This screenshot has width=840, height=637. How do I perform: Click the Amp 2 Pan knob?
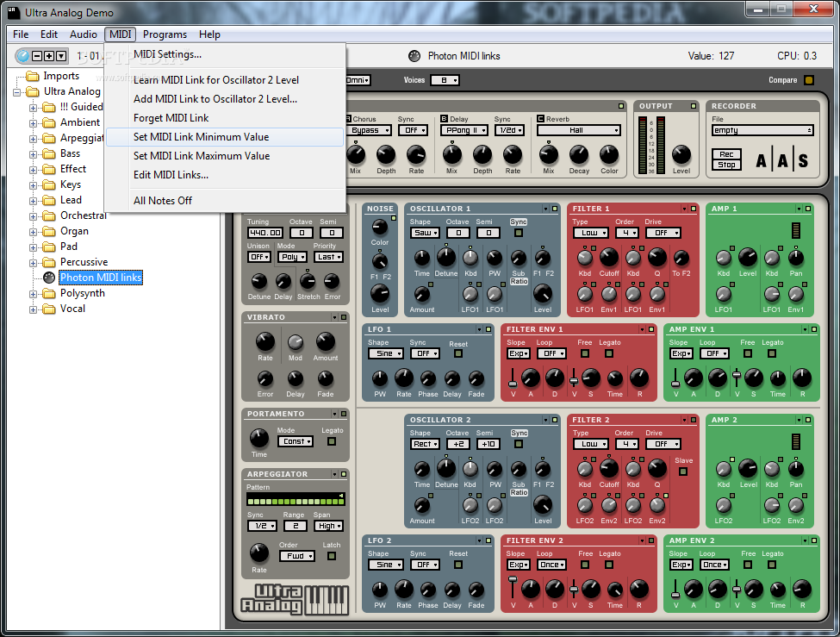click(796, 469)
